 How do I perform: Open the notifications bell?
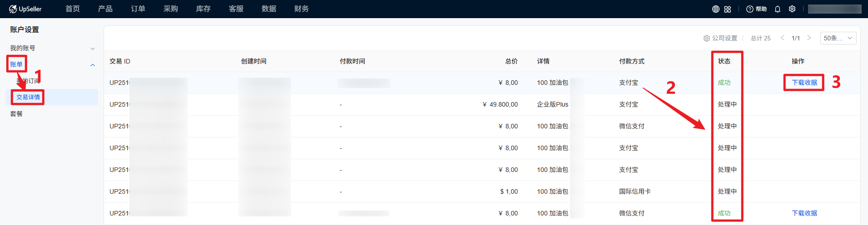(x=778, y=9)
